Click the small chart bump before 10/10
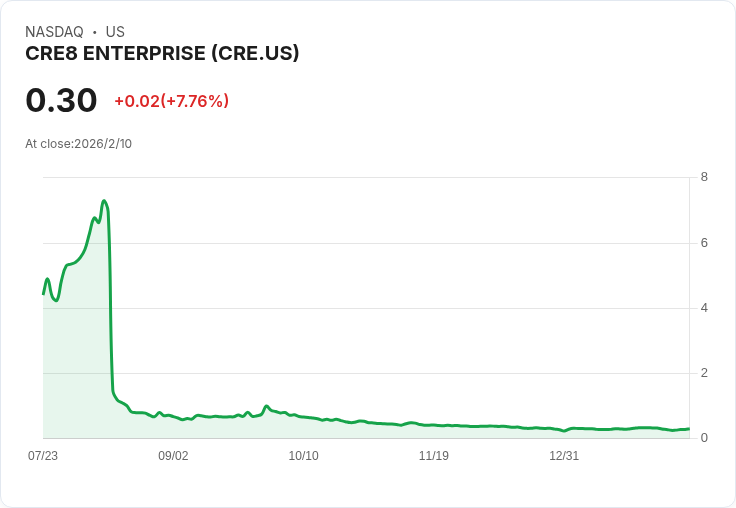Image resolution: width=736 pixels, height=508 pixels. point(267,406)
